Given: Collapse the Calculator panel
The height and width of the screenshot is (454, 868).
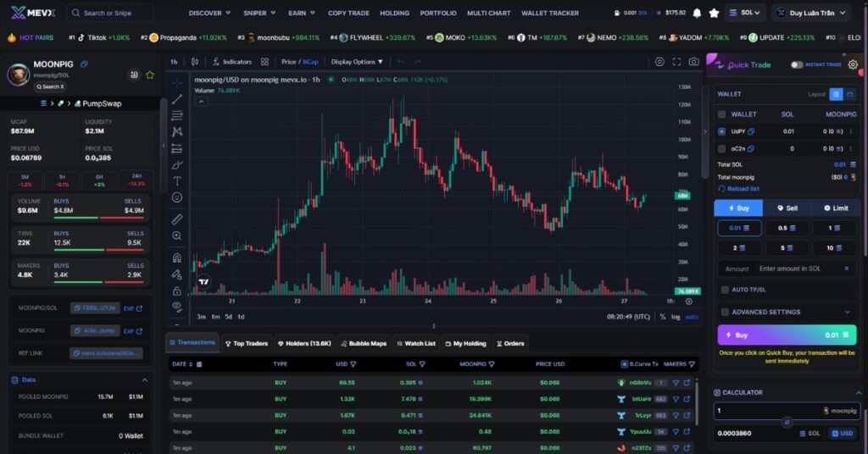Looking at the screenshot, I should [x=858, y=393].
